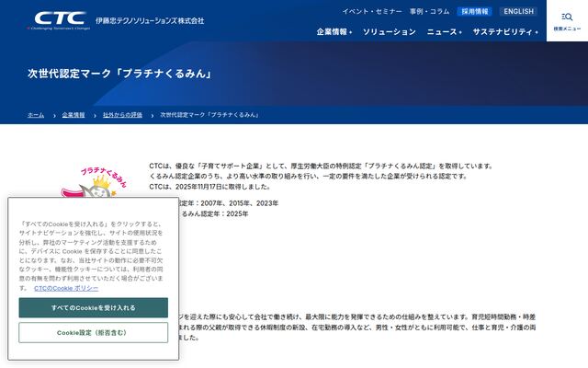Click the CTC logo in header

59,20
